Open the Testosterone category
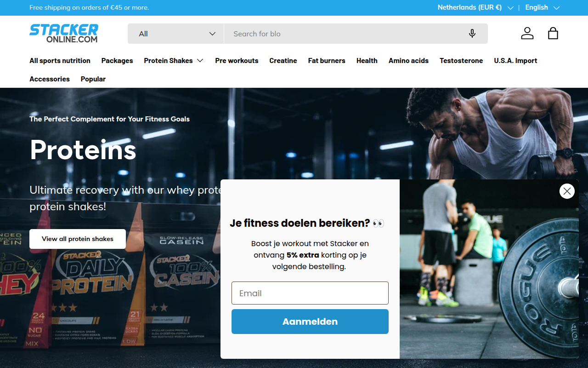Screen dimensions: 588x368 pyautogui.click(x=461, y=61)
